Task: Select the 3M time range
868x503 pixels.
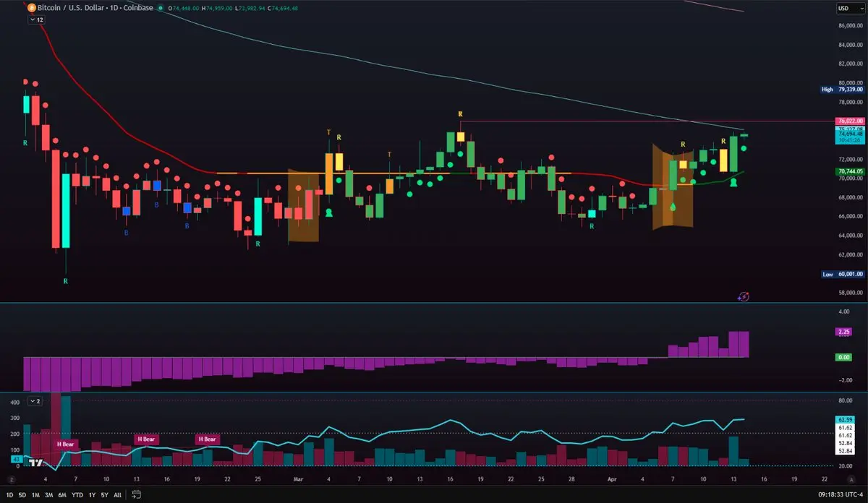Action: [48, 495]
